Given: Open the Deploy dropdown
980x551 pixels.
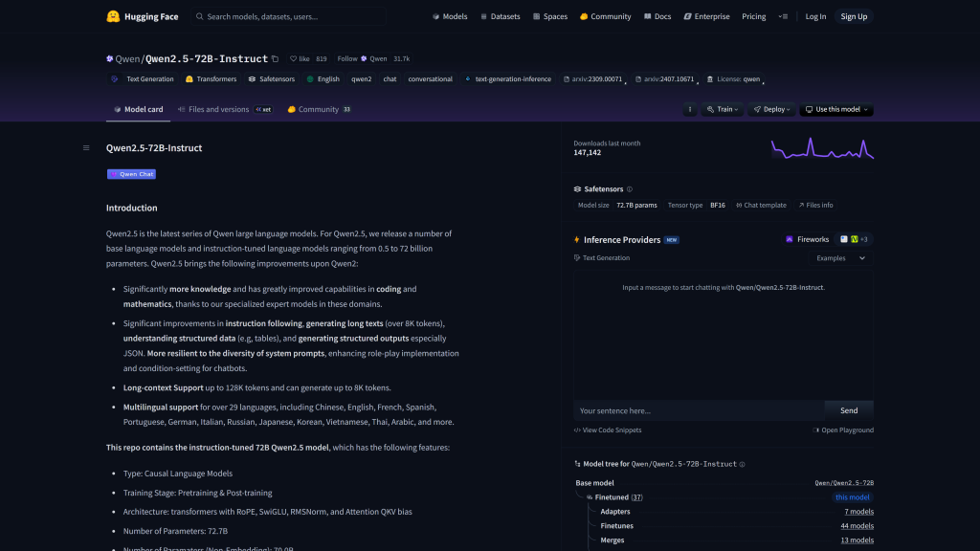Looking at the screenshot, I should tap(772, 109).
